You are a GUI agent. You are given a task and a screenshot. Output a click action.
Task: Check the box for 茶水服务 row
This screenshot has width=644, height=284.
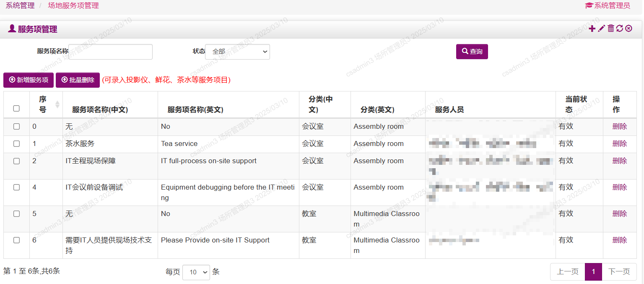click(16, 143)
